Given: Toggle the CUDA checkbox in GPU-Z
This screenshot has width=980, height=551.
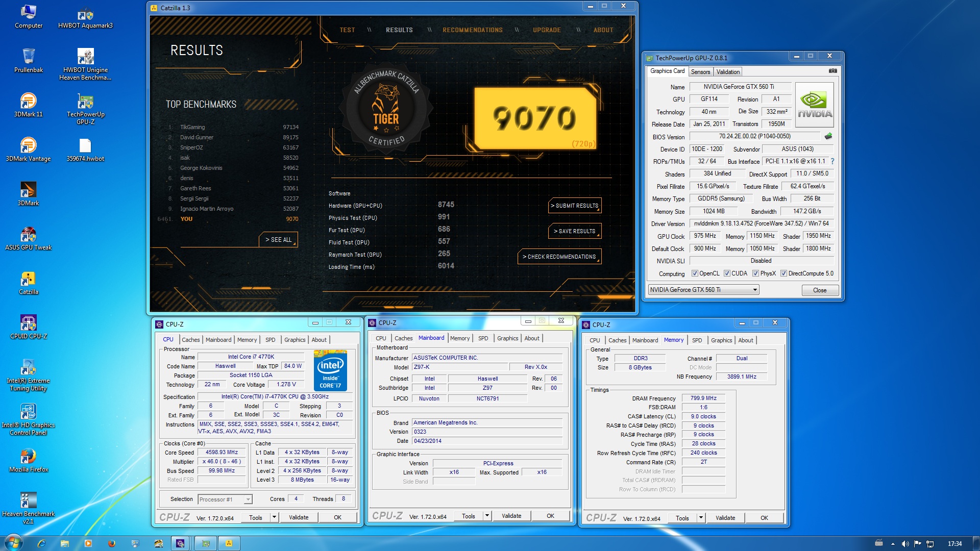Looking at the screenshot, I should (727, 273).
